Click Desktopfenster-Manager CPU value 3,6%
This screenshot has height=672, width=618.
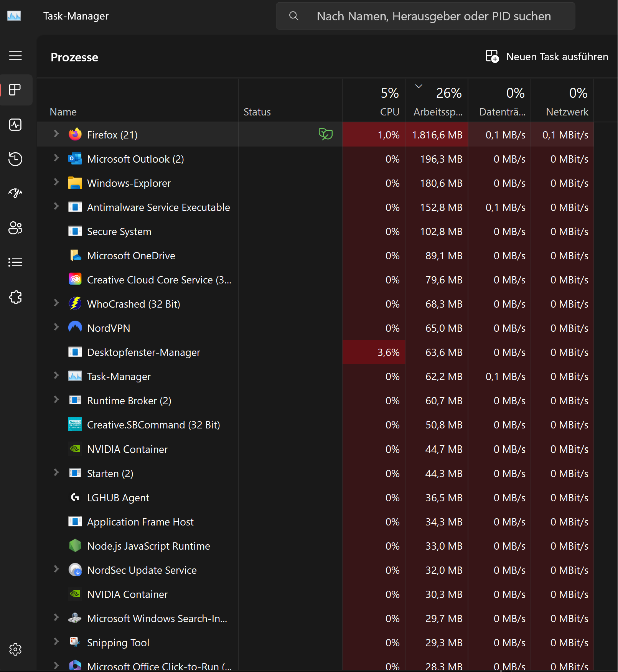(x=388, y=352)
